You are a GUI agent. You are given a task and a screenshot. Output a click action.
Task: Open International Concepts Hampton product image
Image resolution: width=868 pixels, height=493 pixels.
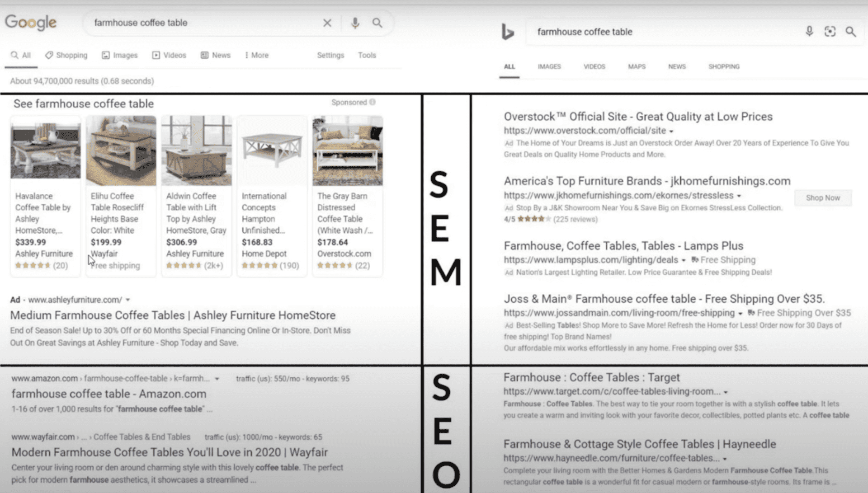pyautogui.click(x=272, y=150)
